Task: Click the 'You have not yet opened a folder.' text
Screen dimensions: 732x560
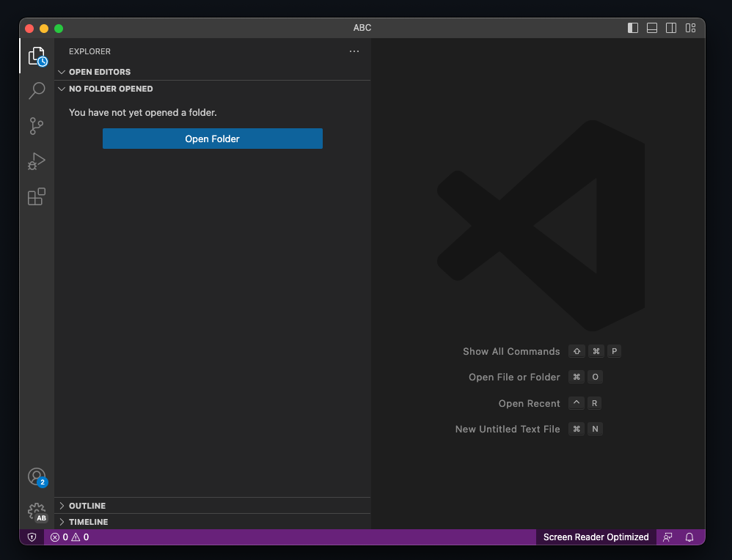Action: (143, 112)
